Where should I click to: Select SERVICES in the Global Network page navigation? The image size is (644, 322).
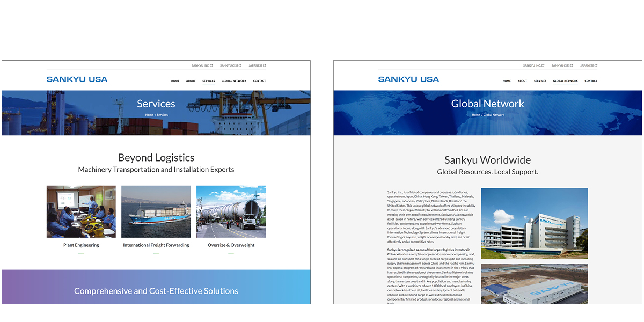click(540, 81)
